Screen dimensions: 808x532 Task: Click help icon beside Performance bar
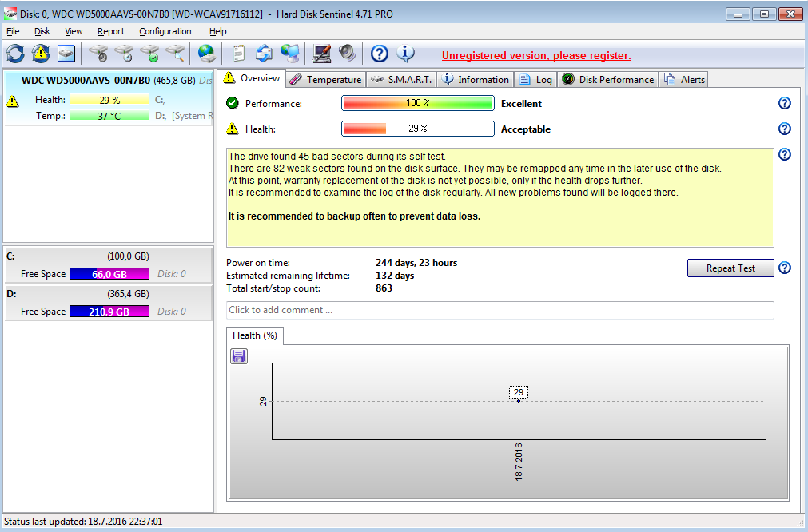784,103
